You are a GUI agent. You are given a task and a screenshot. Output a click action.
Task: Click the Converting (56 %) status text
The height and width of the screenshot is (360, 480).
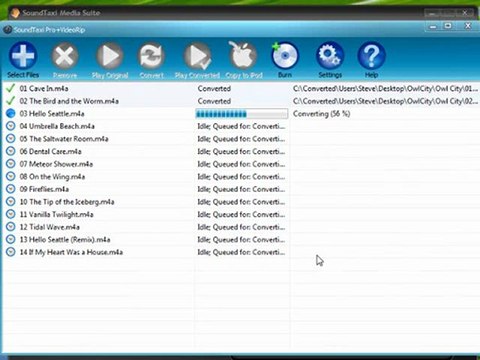pyautogui.click(x=322, y=114)
